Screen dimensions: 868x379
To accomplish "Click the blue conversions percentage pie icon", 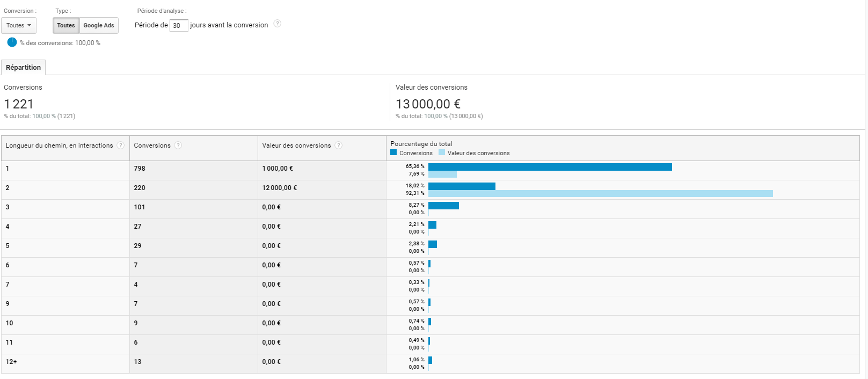I will pyautogui.click(x=12, y=42).
